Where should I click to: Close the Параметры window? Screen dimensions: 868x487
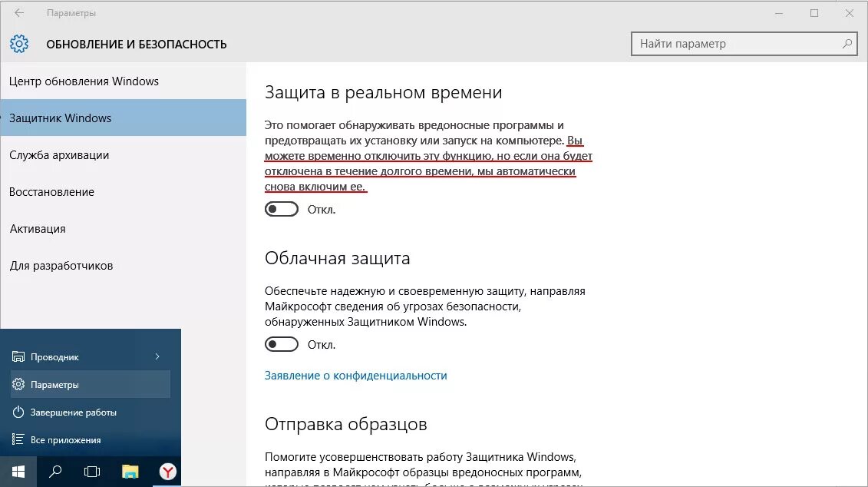[x=849, y=13]
